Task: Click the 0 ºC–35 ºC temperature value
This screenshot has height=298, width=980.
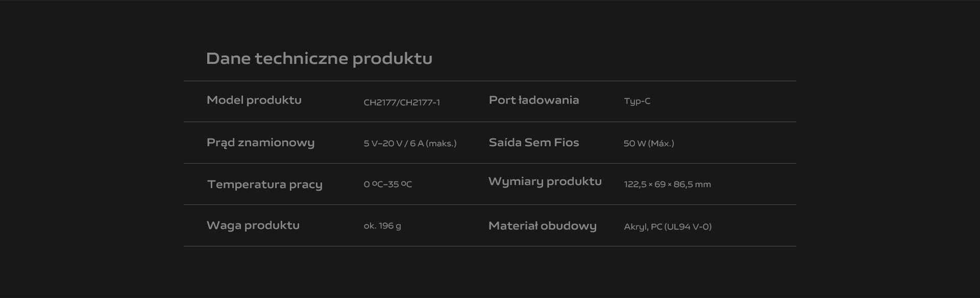Action: (x=388, y=184)
